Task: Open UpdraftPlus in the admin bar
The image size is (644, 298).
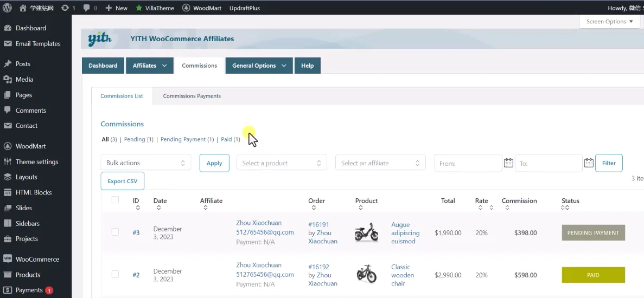Action: tap(245, 8)
